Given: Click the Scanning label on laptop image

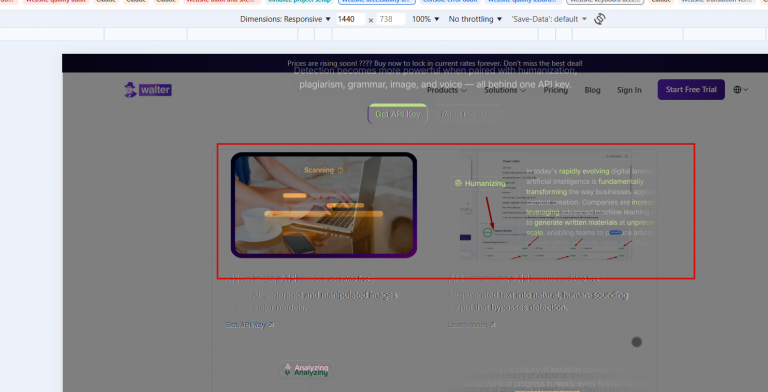Looking at the screenshot, I should point(324,170).
